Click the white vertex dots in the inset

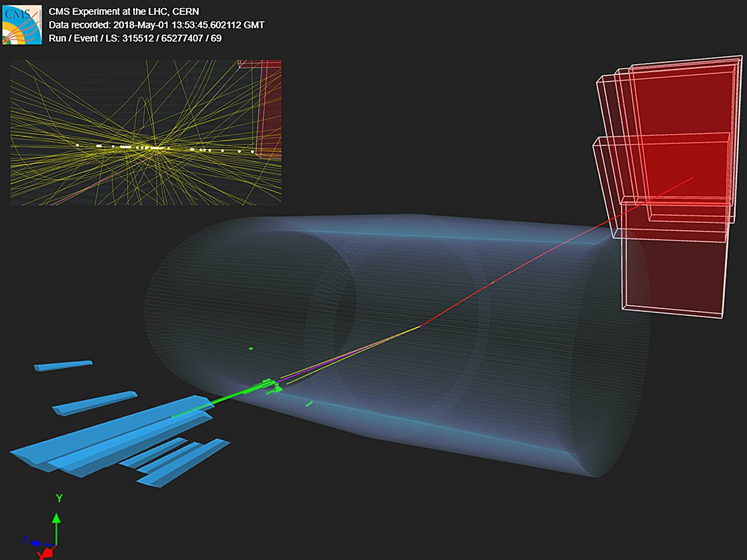pos(153,148)
